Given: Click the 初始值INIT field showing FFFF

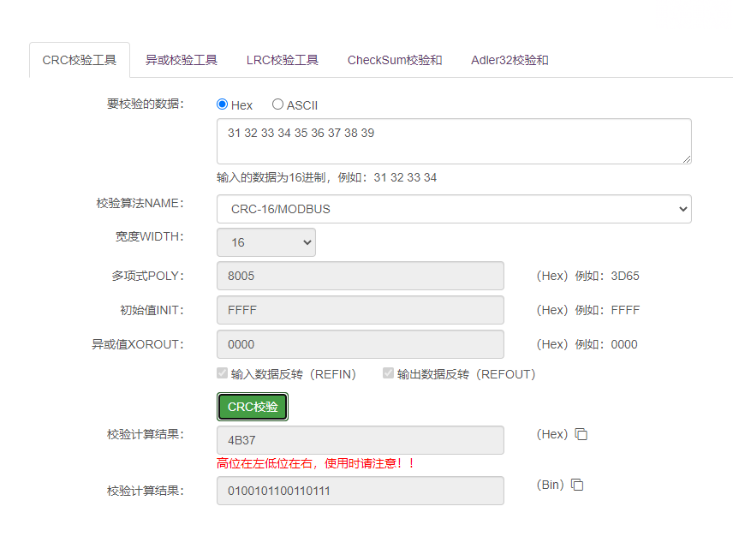Looking at the screenshot, I should click(x=360, y=310).
